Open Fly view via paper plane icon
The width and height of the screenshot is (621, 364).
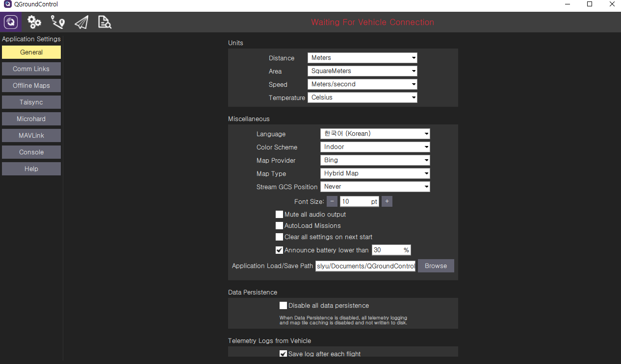81,22
